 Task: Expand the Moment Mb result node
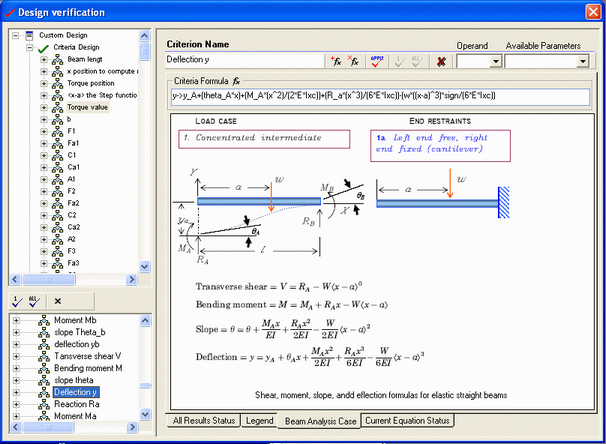pos(16,320)
